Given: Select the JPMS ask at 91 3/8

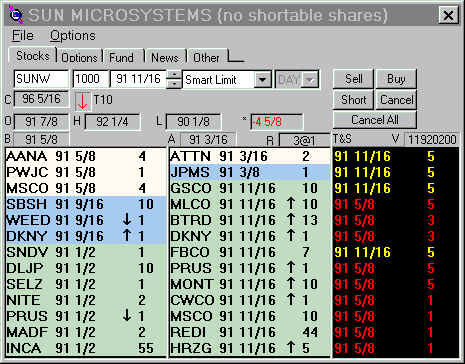Looking at the screenshot, I should pos(249,172).
